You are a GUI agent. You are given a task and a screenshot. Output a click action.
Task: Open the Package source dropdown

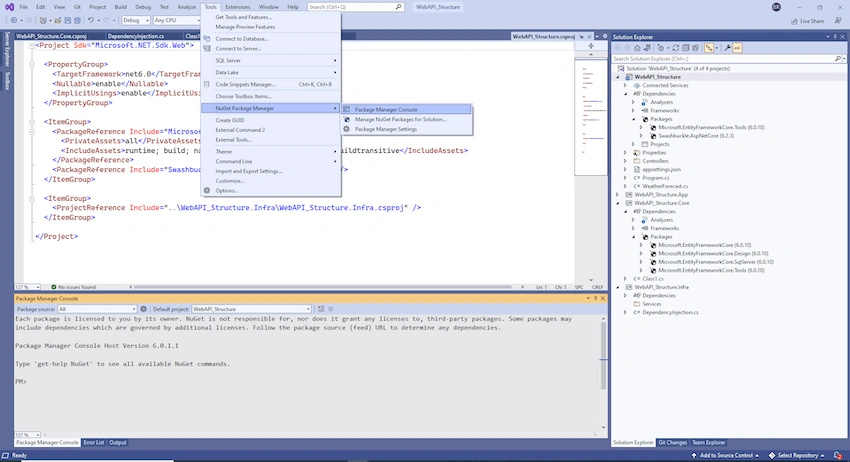pyautogui.click(x=97, y=309)
